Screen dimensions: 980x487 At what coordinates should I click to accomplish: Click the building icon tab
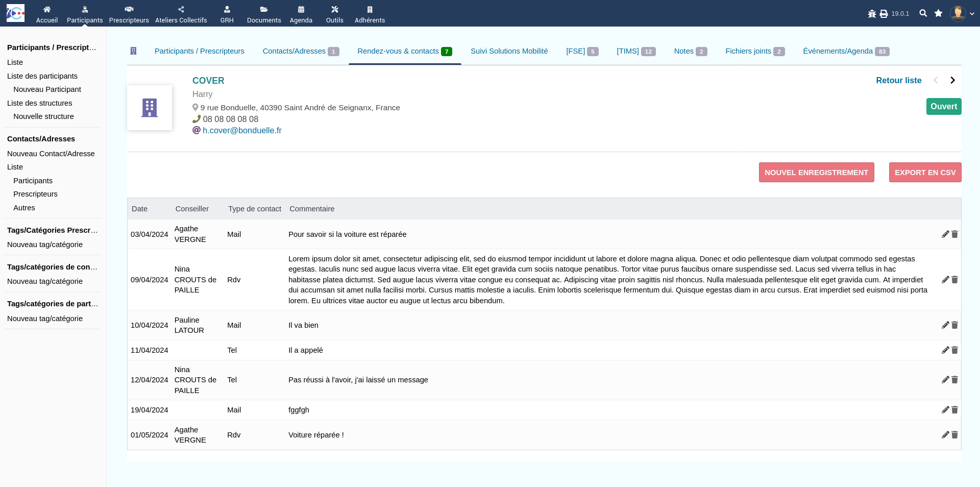pos(134,51)
